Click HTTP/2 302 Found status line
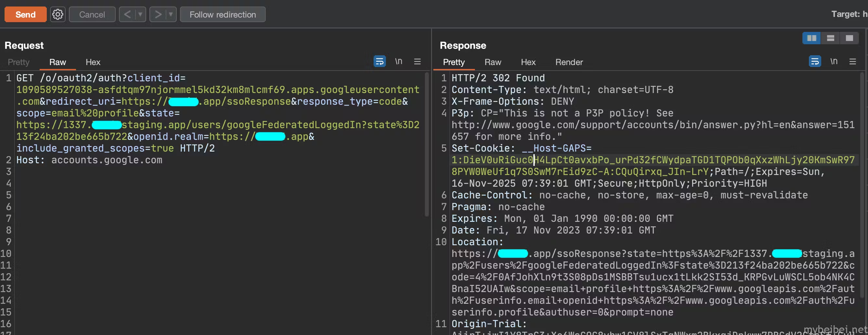The width and height of the screenshot is (868, 335). [498, 78]
